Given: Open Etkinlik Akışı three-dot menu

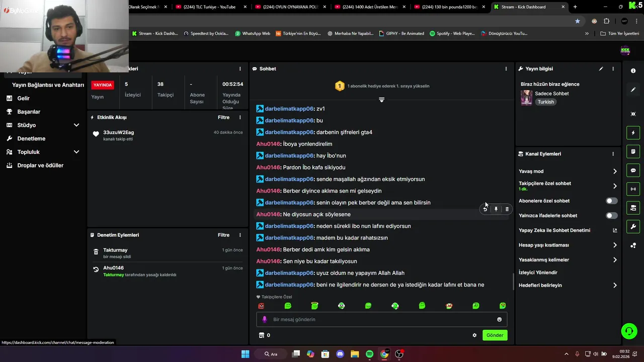Looking at the screenshot, I should point(240,117).
